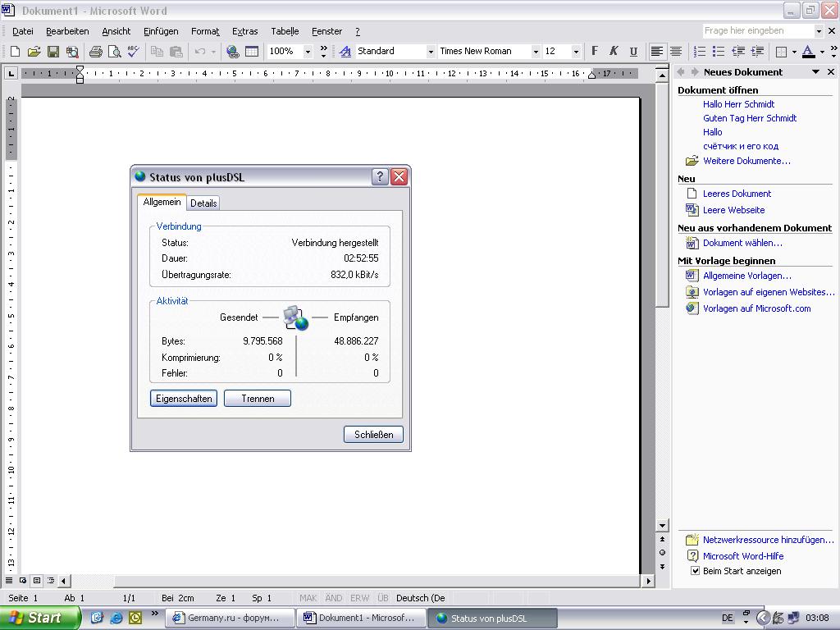Click the Eigenschaften button
The image size is (840, 630).
tap(184, 399)
